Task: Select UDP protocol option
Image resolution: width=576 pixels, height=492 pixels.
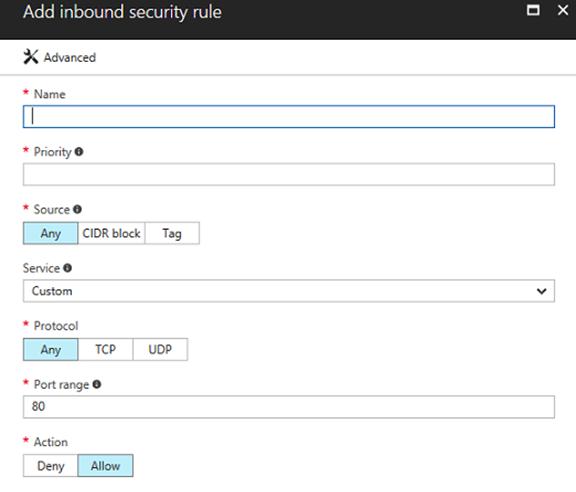Action: pyautogui.click(x=160, y=349)
